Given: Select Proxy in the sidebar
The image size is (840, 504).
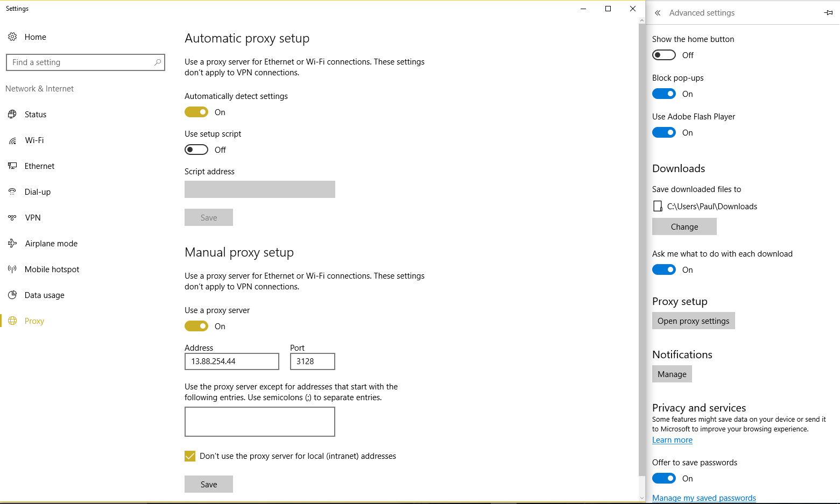Looking at the screenshot, I should click(x=34, y=321).
